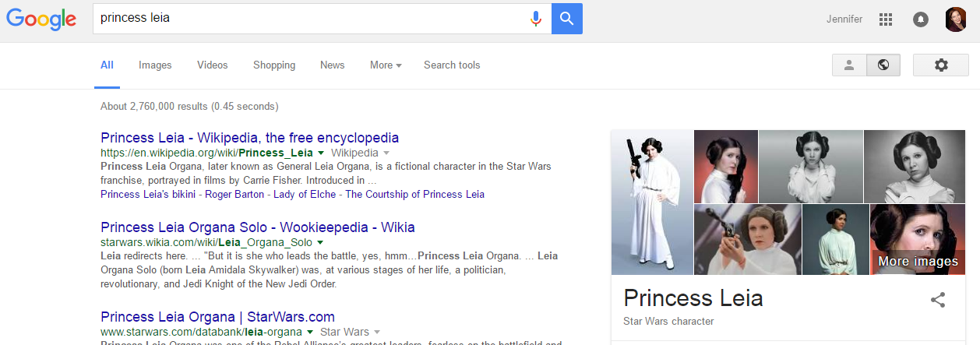Screen dimensions: 980x345
Task: Click the voice search microphone icon
Action: click(535, 19)
